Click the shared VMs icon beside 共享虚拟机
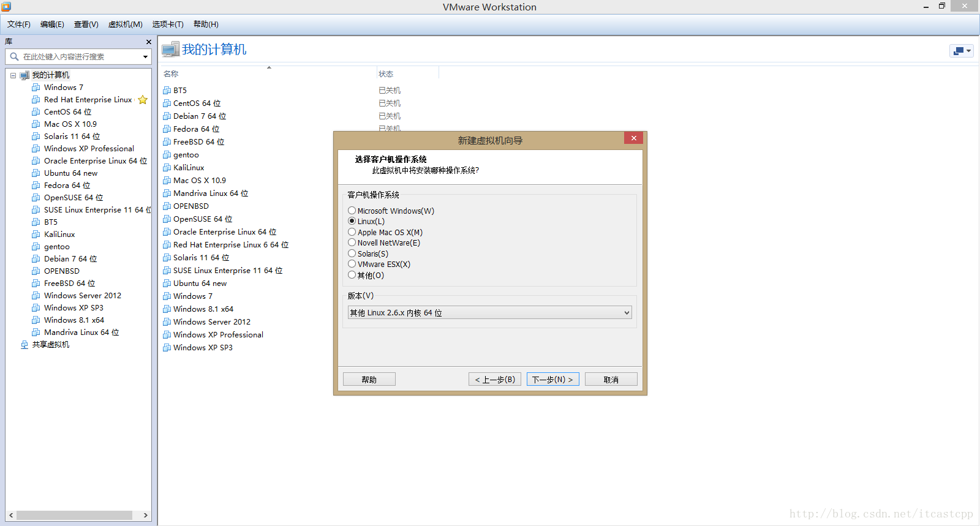Viewport: 980px width, 526px height. (24, 345)
